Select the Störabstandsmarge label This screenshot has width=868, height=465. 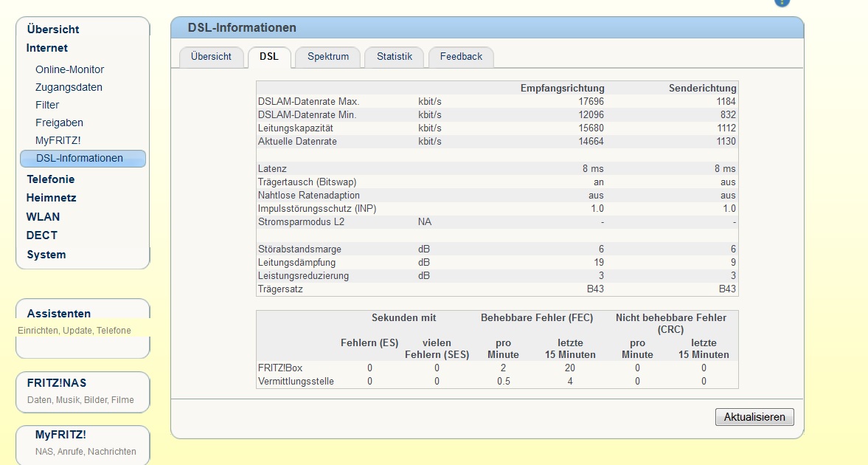coord(299,249)
